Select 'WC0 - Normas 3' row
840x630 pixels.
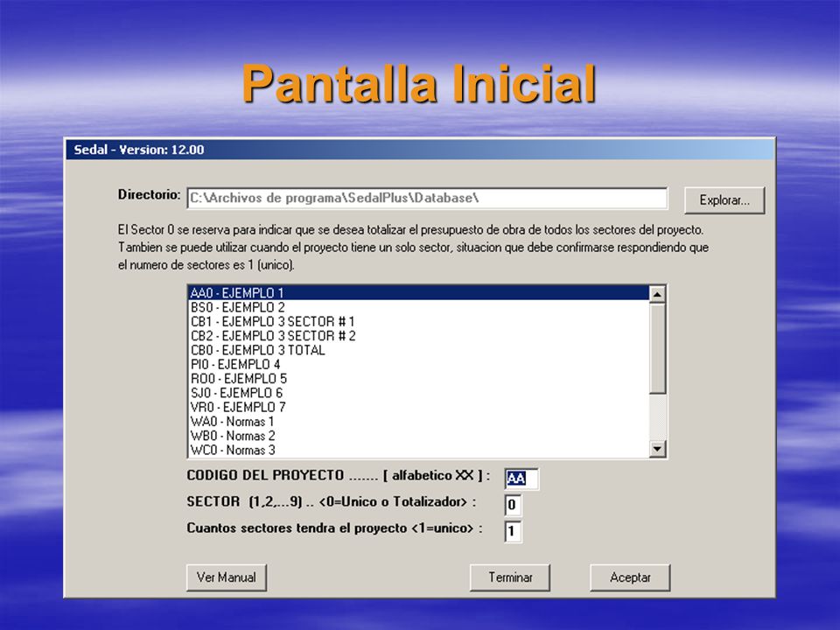418,450
